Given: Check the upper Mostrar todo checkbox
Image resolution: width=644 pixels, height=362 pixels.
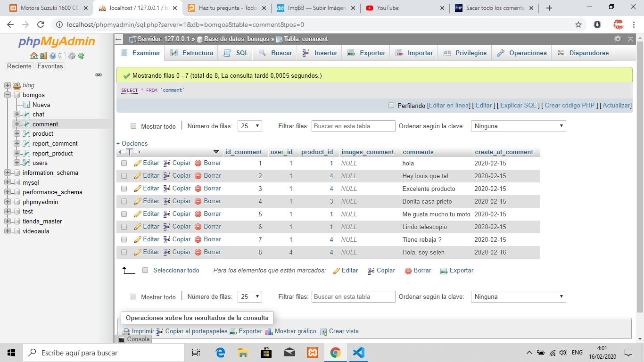Looking at the screenshot, I should point(133,126).
